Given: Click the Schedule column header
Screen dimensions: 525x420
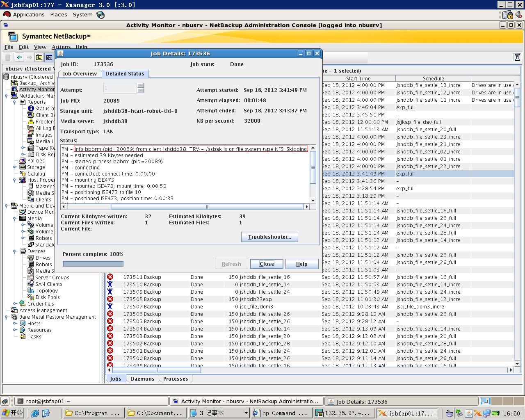Looking at the screenshot, I should click(x=433, y=78).
